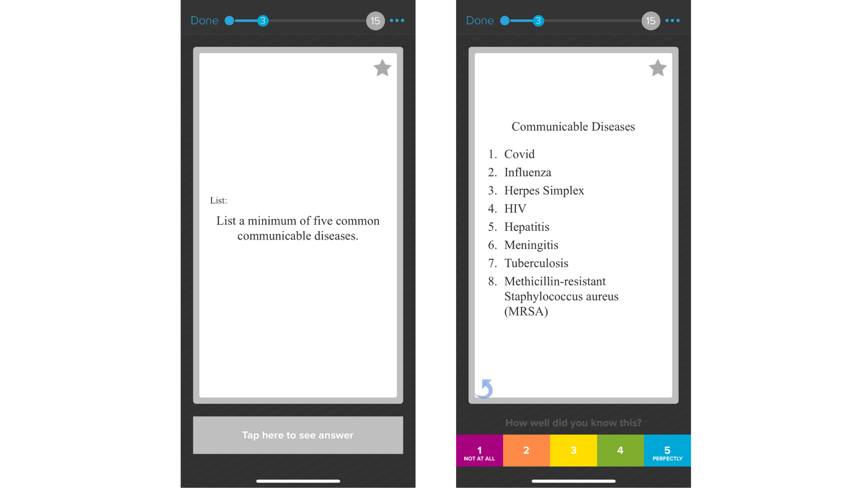The width and height of the screenshot is (868, 488).
Task: Click the replay/undo arrow icon
Action: [485, 387]
